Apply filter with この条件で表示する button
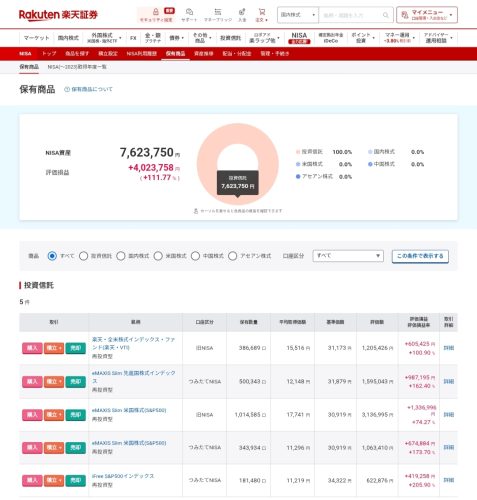 tap(420, 256)
